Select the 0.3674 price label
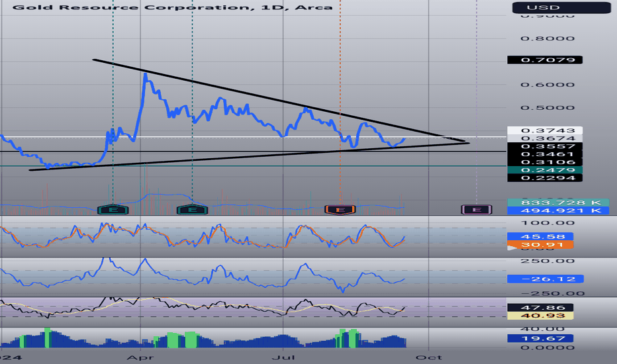Image resolution: width=617 pixels, height=364 pixels. [x=545, y=138]
